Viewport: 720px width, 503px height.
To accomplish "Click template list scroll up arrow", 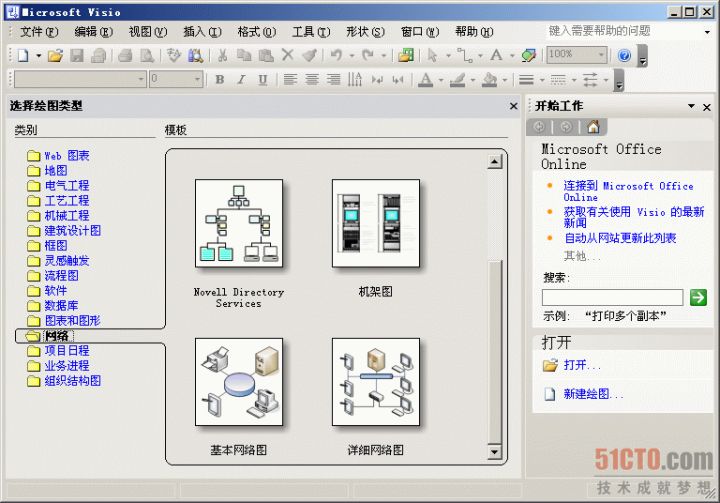I will tap(495, 161).
